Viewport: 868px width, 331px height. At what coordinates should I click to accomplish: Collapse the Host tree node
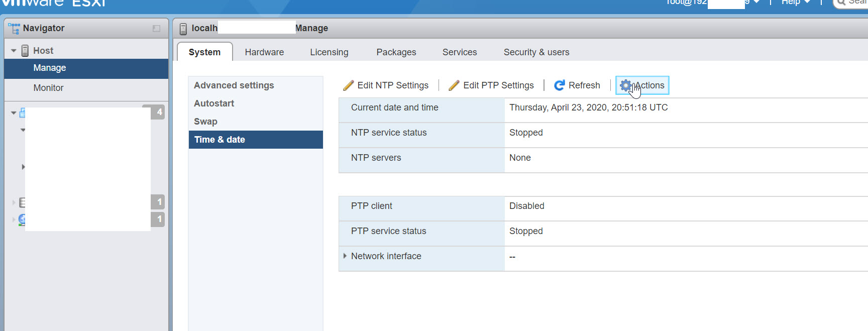[x=14, y=51]
